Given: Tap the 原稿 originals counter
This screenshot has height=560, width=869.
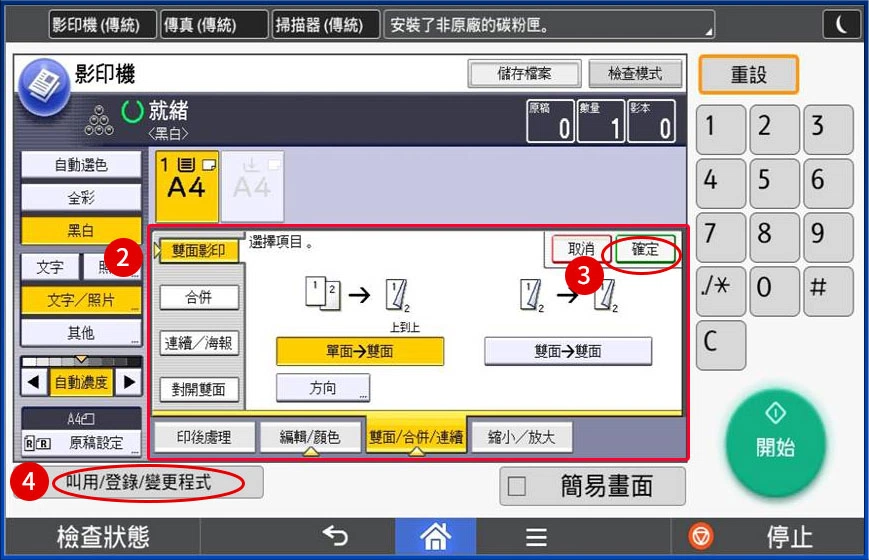Looking at the screenshot, I should [x=550, y=121].
